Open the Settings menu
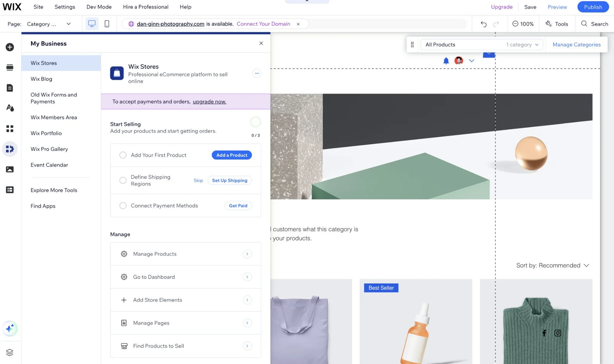Image resolution: width=614 pixels, height=364 pixels. [65, 7]
